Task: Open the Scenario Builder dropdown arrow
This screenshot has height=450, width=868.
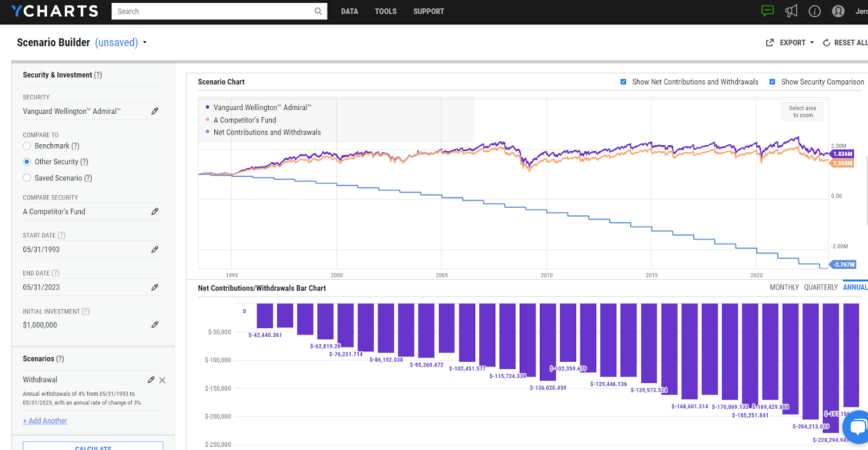Action: (x=145, y=42)
